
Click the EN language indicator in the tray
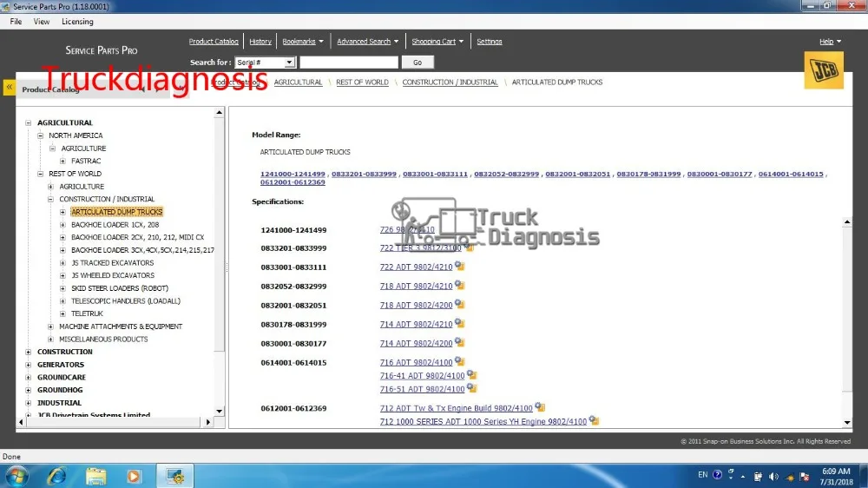(x=702, y=475)
